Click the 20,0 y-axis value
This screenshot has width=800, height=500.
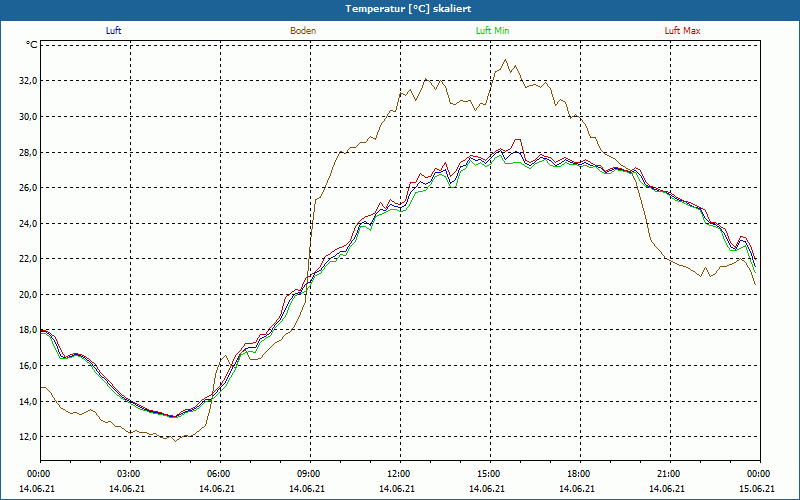tap(28, 294)
